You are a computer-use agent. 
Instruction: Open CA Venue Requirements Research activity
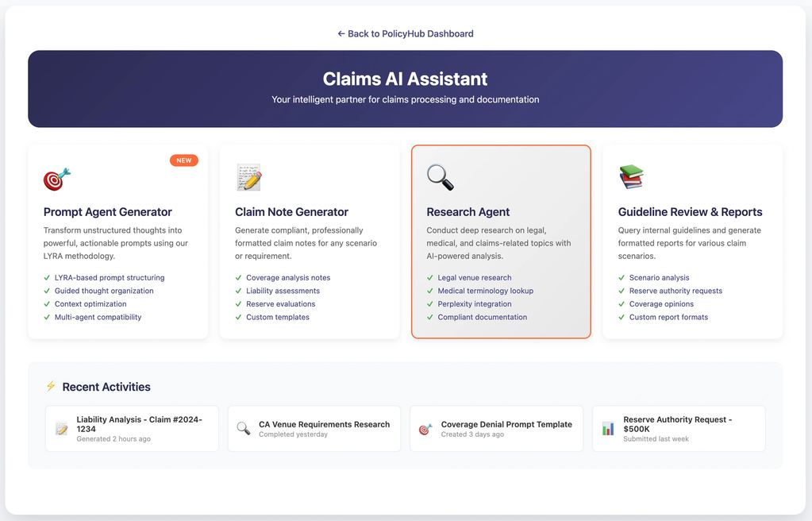324,425
